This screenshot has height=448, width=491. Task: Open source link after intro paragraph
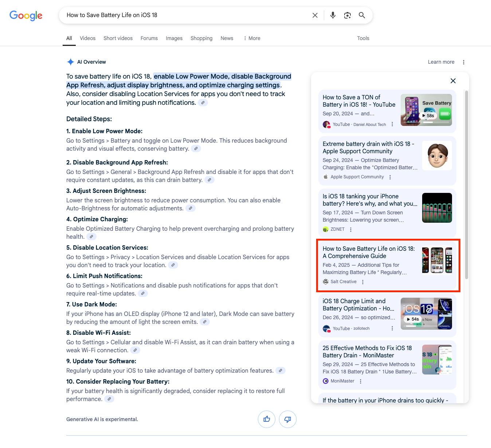(203, 103)
